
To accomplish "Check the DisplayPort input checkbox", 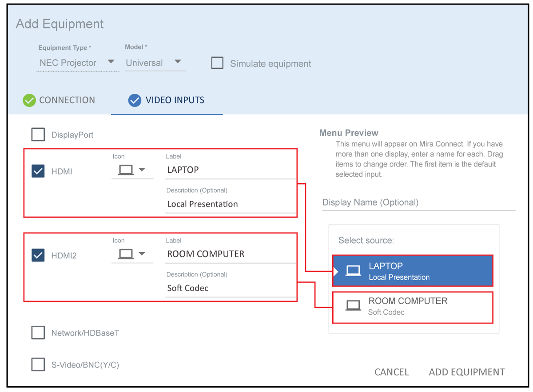I will 38,135.
